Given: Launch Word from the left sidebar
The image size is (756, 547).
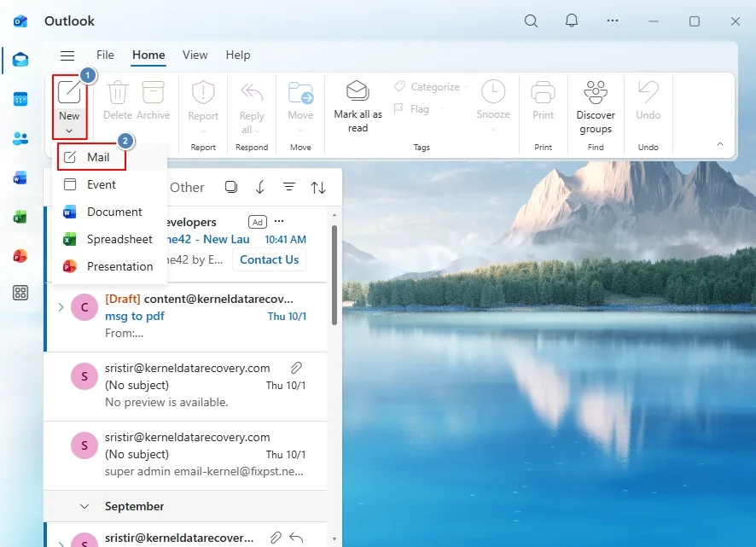Looking at the screenshot, I should point(20,178).
